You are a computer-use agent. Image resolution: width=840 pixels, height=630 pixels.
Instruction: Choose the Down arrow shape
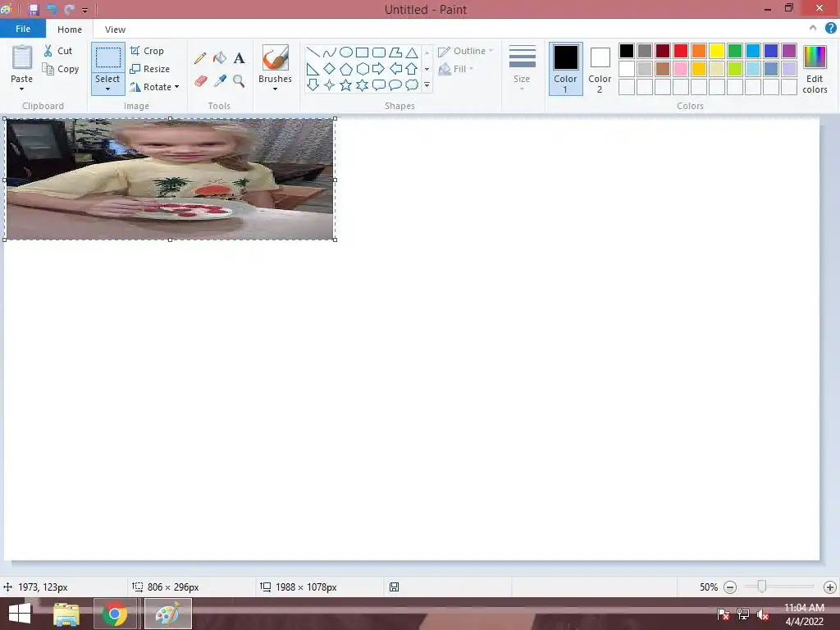pos(313,84)
